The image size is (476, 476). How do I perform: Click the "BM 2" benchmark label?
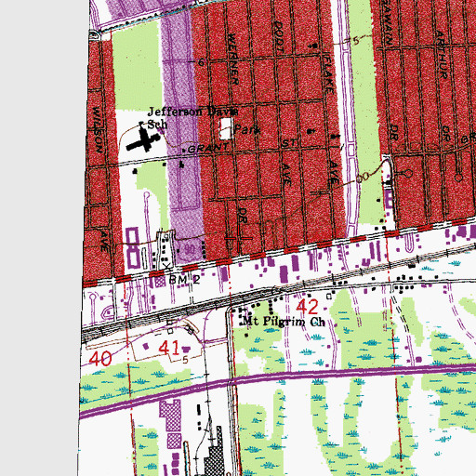pyautogui.click(x=185, y=280)
